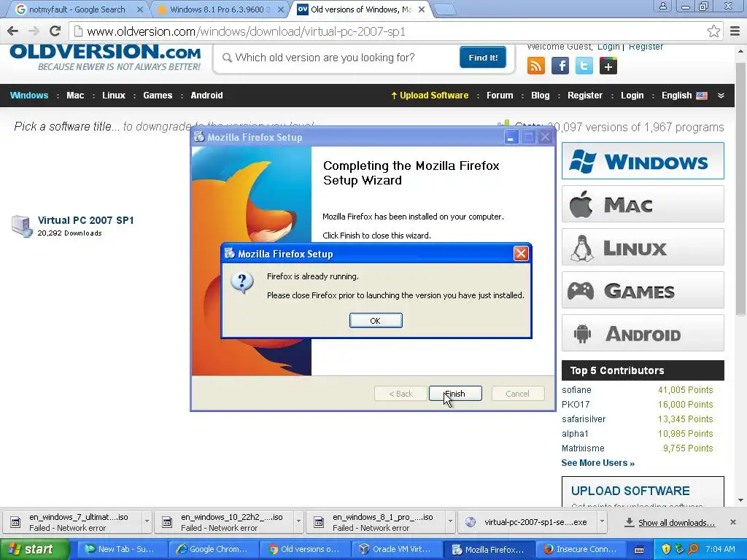Screen dimensions: 747x560
Task: Click the Android category banner
Action: (x=643, y=332)
